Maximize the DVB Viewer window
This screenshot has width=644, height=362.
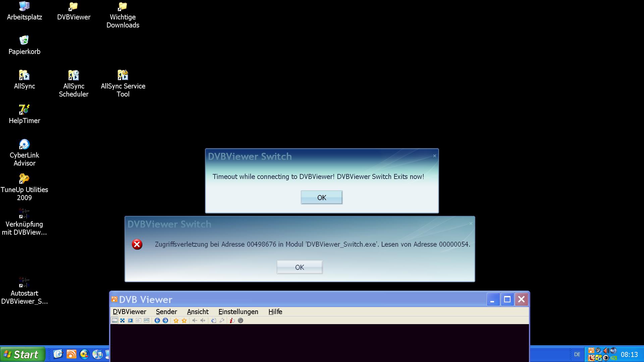pos(507,299)
